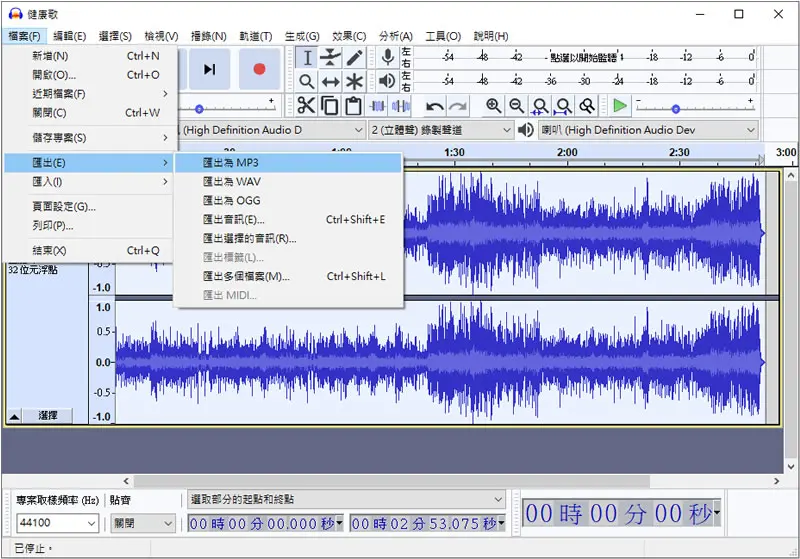
Task: Select the Draw (pencil) tool
Action: 354,58
